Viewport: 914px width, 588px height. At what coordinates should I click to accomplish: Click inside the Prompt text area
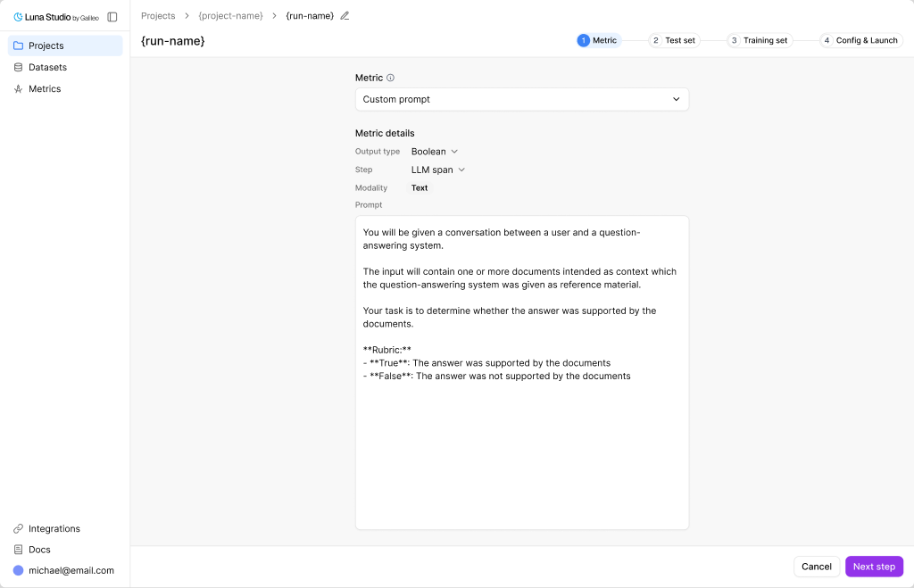pyautogui.click(x=521, y=372)
